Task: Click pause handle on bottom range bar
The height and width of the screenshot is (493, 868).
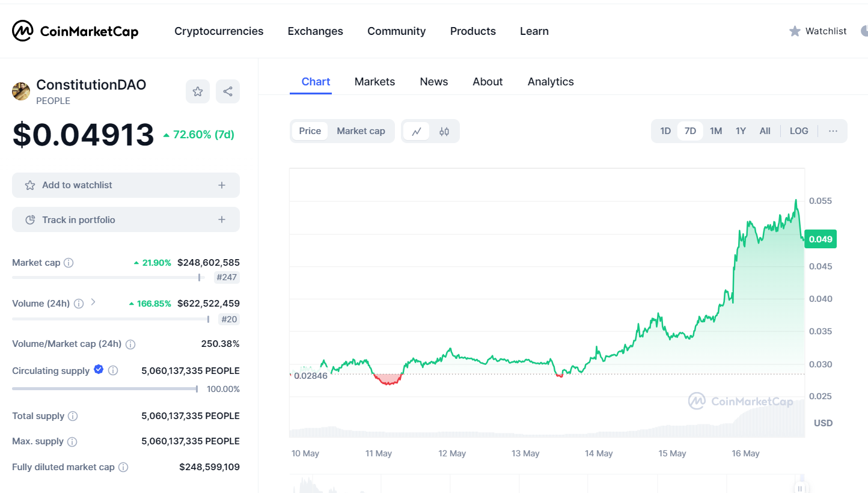Action: point(800,488)
